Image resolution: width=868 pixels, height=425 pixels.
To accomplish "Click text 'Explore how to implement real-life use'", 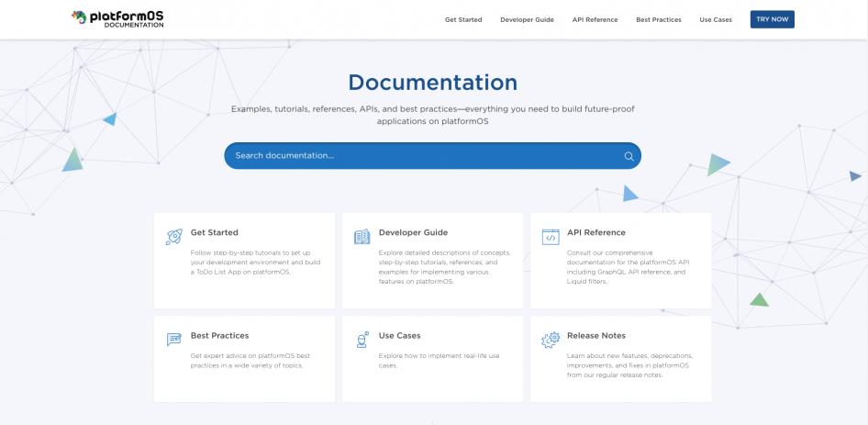I will [439, 355].
